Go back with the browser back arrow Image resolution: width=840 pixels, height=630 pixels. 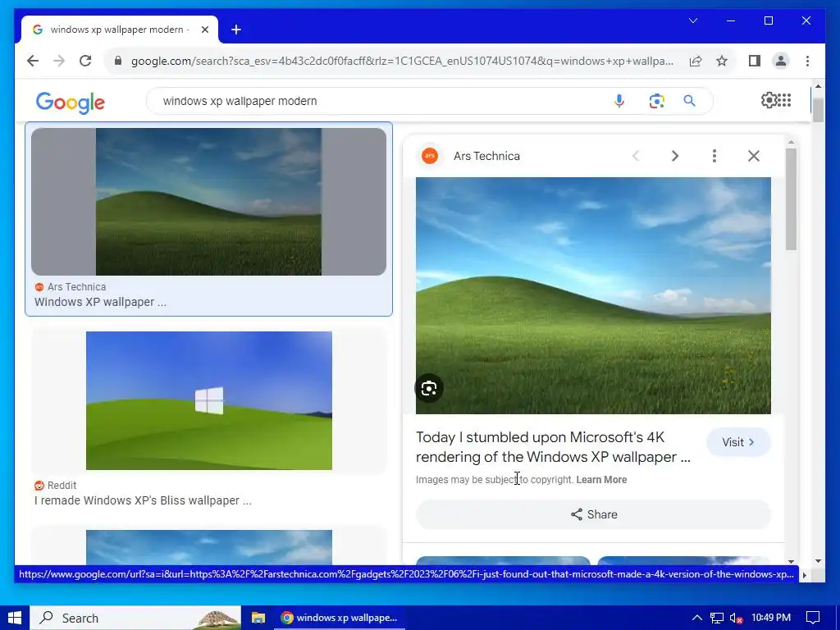coord(33,61)
